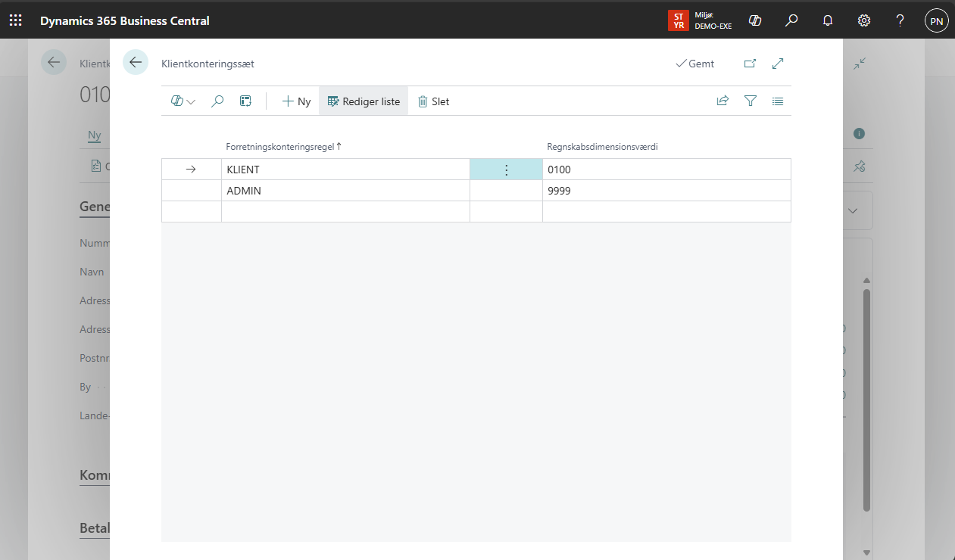Screen dimensions: 955x560
Task: Open the app launcher waffle menu
Action: (16, 20)
